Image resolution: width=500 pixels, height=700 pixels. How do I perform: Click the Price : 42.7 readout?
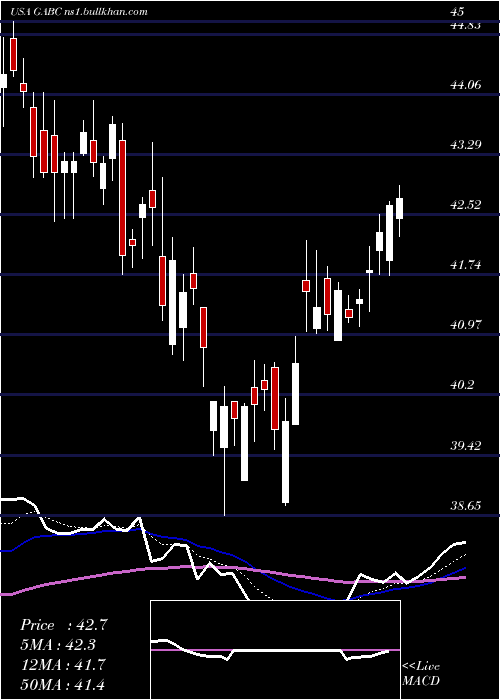click(x=63, y=625)
